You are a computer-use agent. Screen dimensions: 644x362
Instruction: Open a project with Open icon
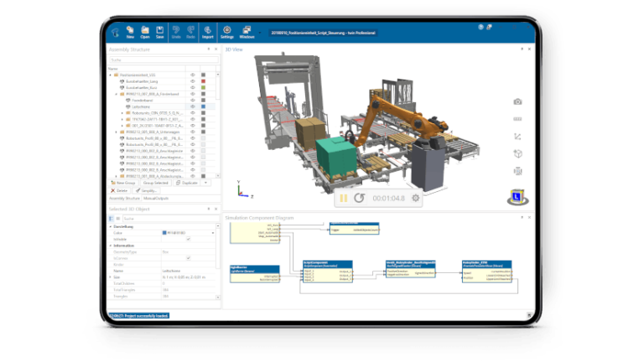coord(145,32)
